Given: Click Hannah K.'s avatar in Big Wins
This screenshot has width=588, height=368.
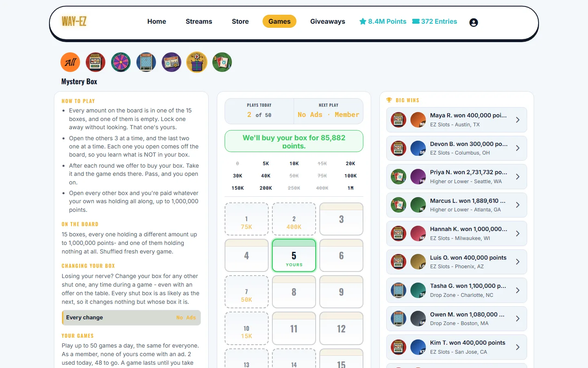Looking at the screenshot, I should (418, 233).
